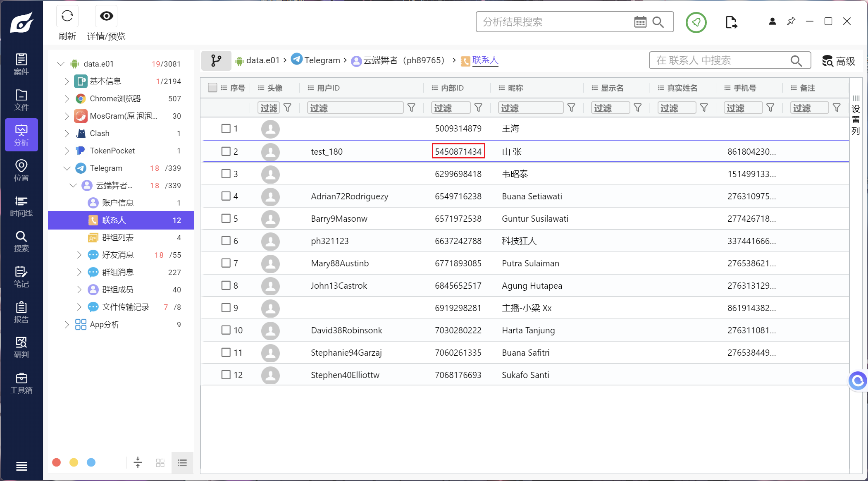Open the 工具箱 (Toolbox) sidebar section

[21, 383]
